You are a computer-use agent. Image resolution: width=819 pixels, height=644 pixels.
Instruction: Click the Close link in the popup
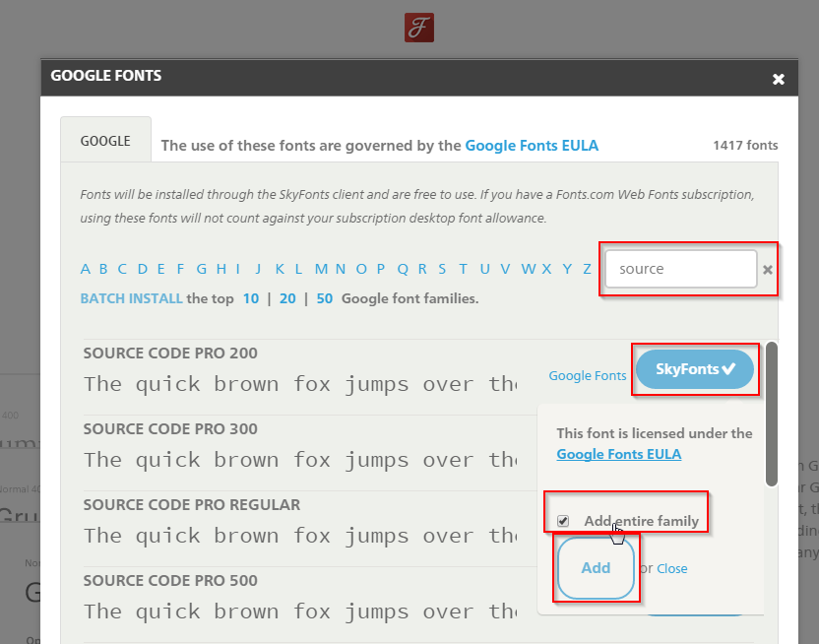671,568
